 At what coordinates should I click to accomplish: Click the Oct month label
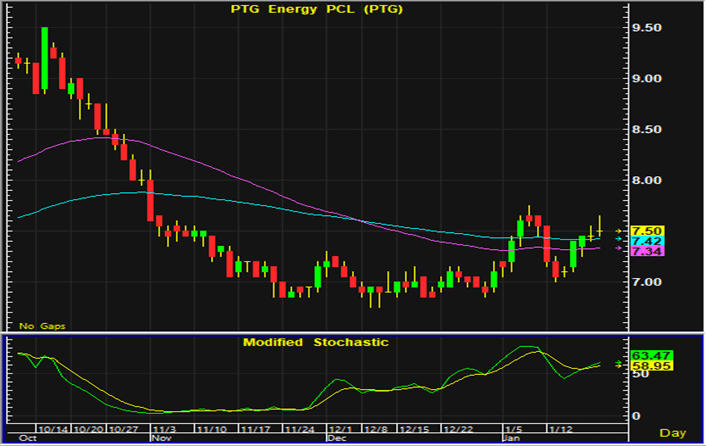click(x=28, y=438)
